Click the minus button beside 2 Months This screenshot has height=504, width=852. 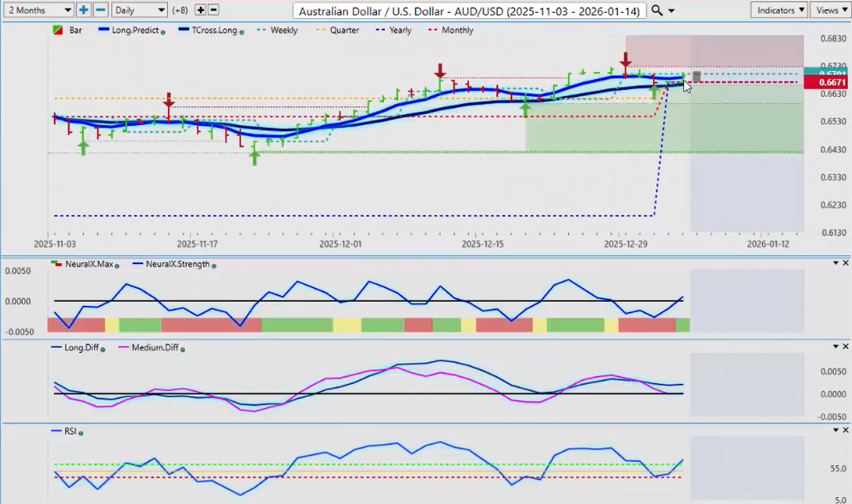tap(100, 10)
